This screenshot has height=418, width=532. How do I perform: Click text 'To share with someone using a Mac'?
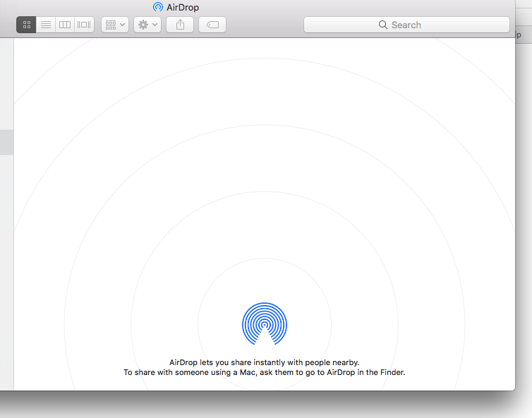click(189, 373)
